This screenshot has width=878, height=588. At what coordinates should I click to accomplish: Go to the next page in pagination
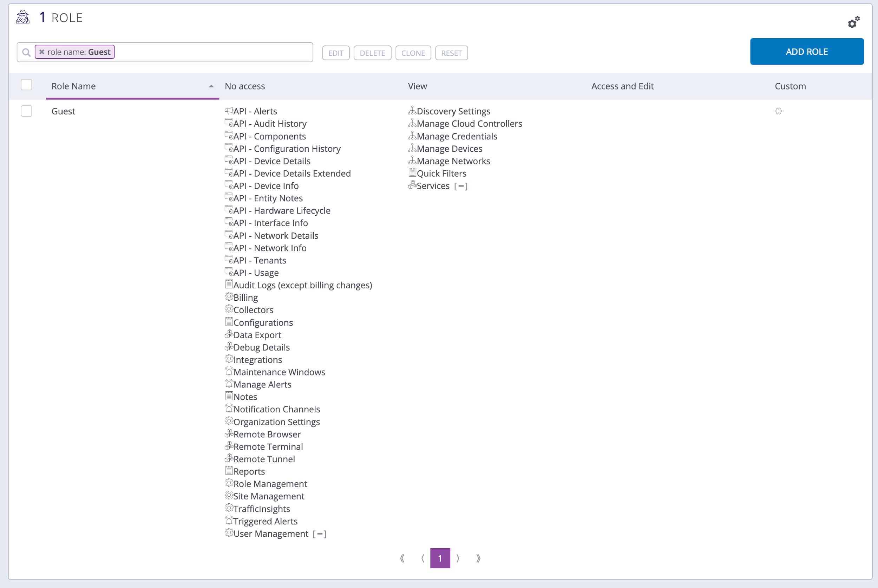coord(458,558)
